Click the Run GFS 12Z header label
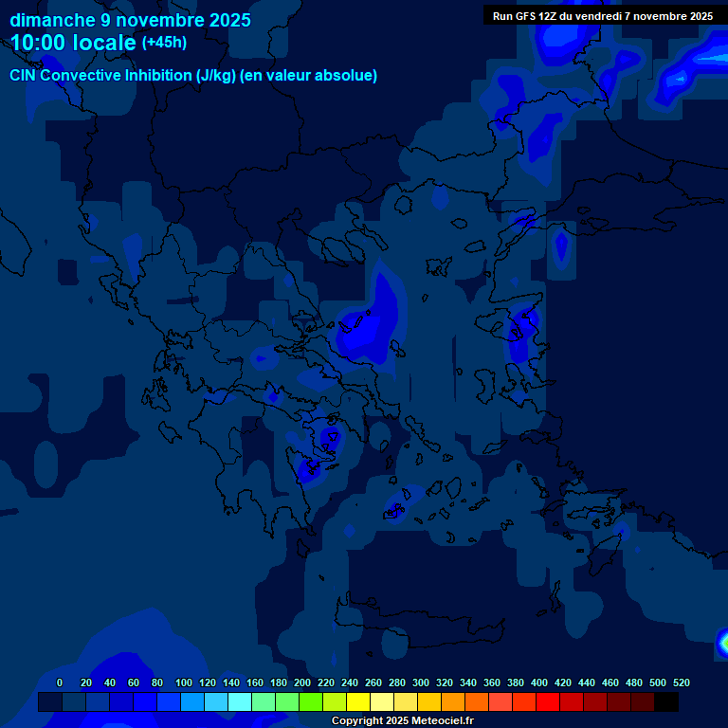Screen dimensions: 728x728 click(x=602, y=16)
